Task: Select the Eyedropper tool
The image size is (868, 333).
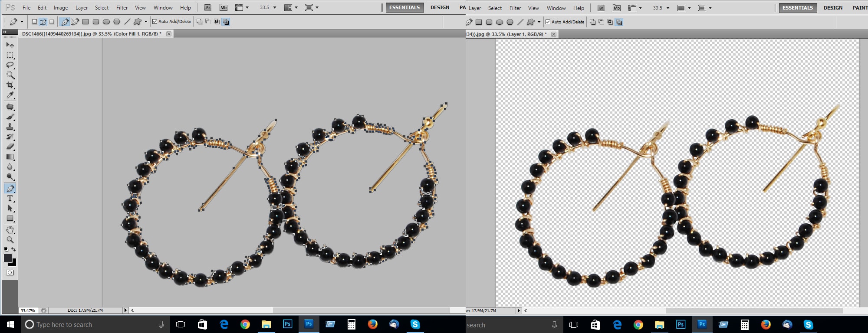Action: coord(10,95)
